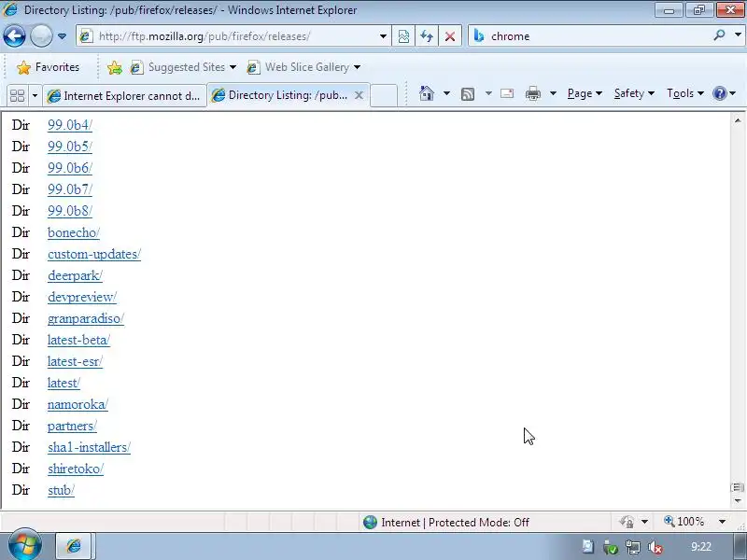This screenshot has width=747, height=560.
Task: Open the Tools menu
Action: tap(685, 93)
